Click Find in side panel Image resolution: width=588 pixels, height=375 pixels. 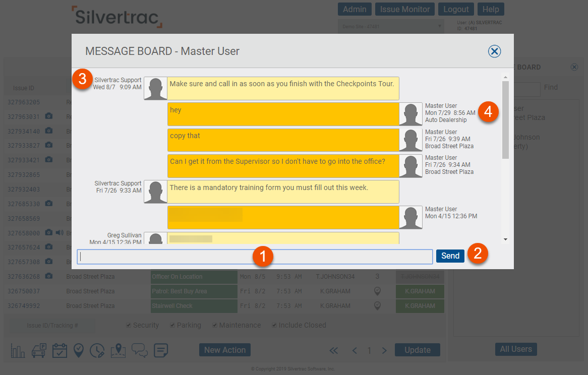click(x=551, y=87)
